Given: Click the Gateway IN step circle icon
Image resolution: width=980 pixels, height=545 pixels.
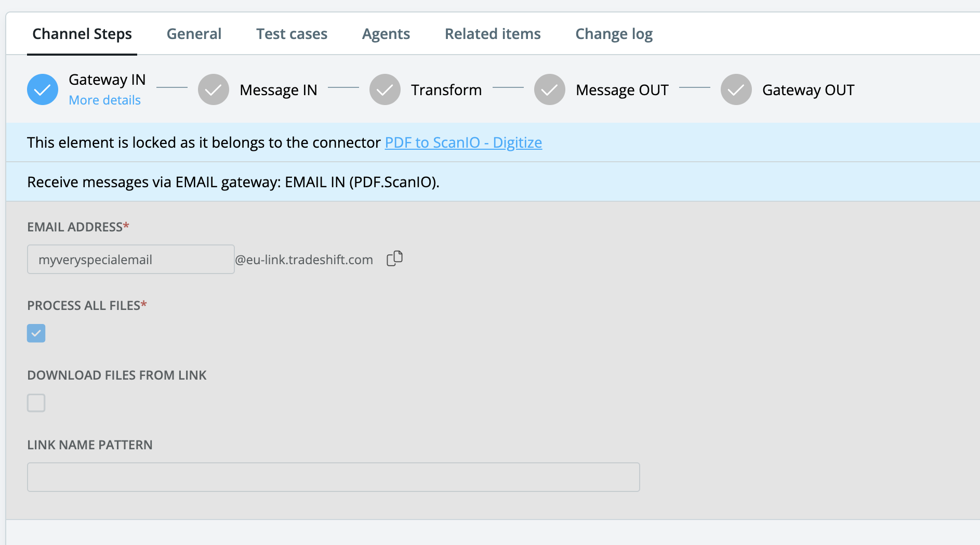Looking at the screenshot, I should 43,89.
